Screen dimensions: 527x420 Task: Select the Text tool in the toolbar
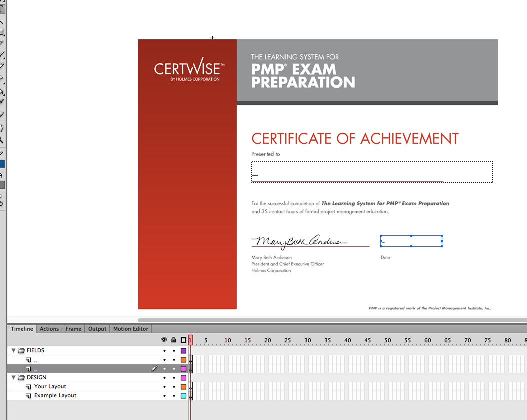pyautogui.click(x=2, y=8)
